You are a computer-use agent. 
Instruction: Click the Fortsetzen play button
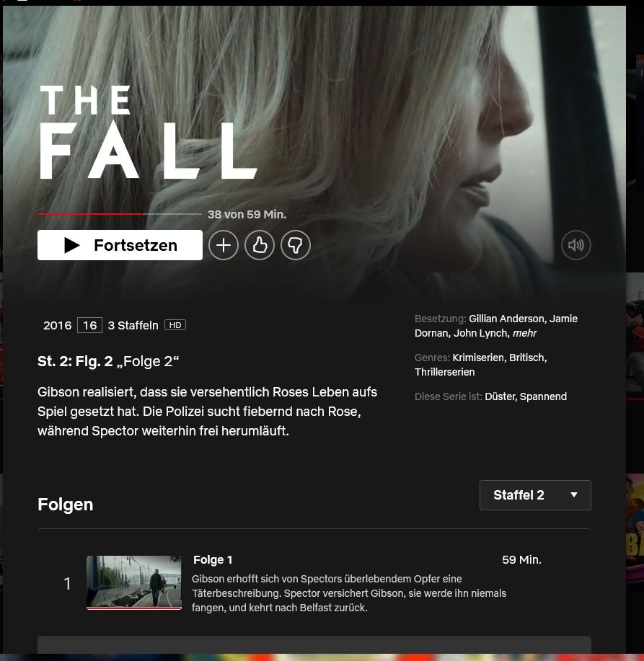tap(120, 245)
